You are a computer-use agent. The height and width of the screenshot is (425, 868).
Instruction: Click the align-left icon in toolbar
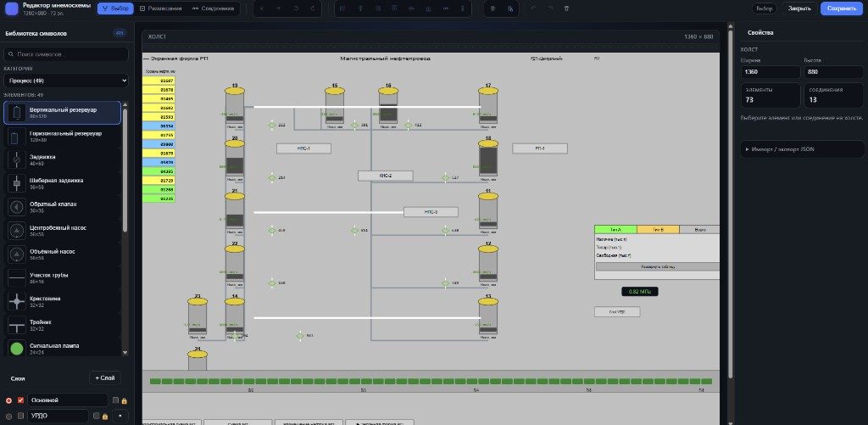click(342, 8)
